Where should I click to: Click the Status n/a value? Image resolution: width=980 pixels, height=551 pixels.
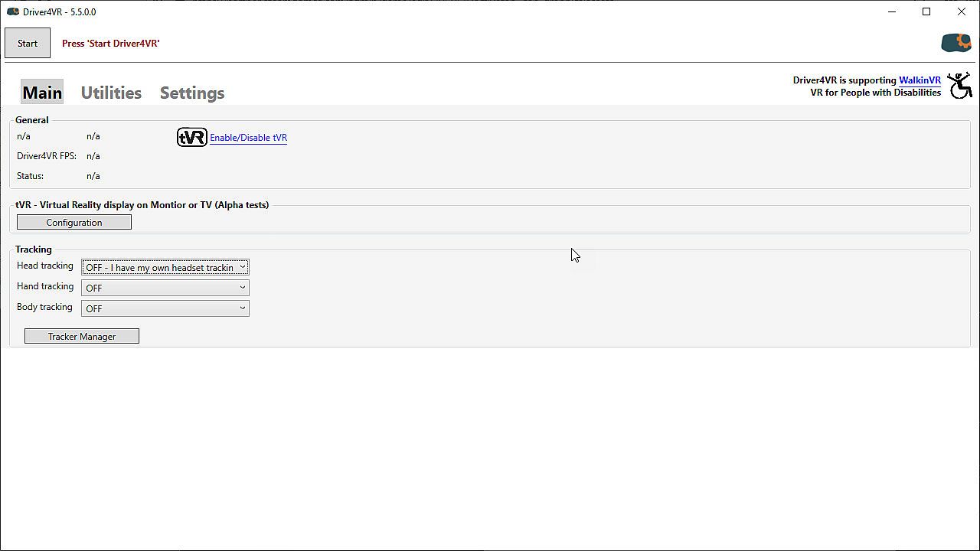[x=93, y=176]
